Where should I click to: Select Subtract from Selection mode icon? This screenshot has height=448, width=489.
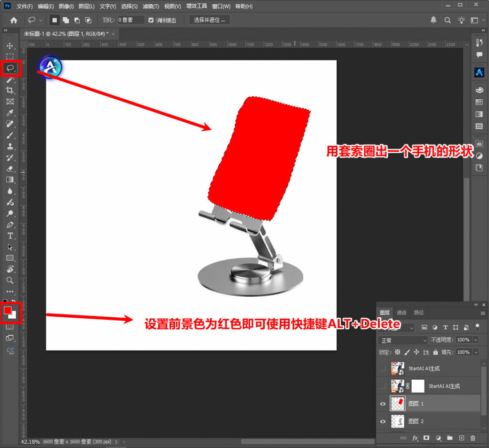pos(77,20)
